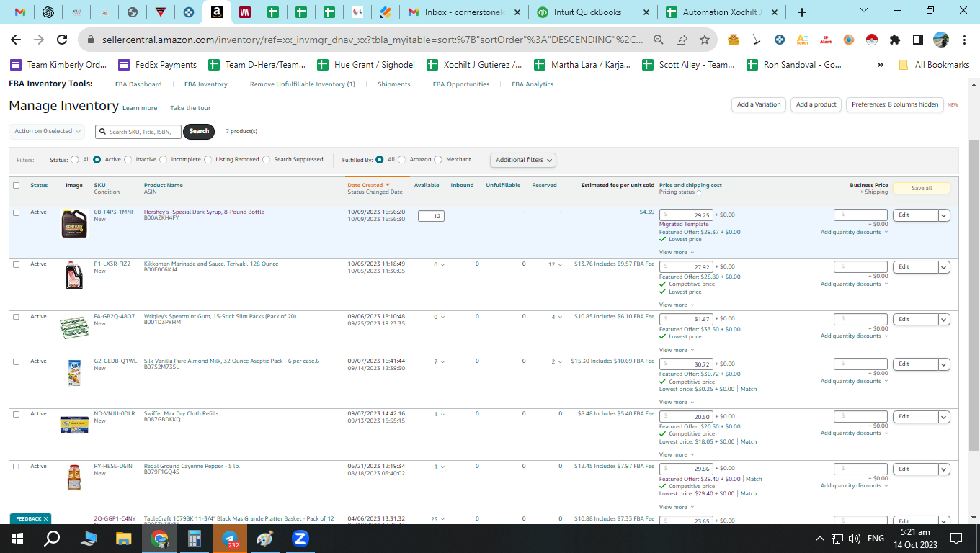Filter by Fulfilled By Amazon
The image size is (980, 553).
pos(402,160)
